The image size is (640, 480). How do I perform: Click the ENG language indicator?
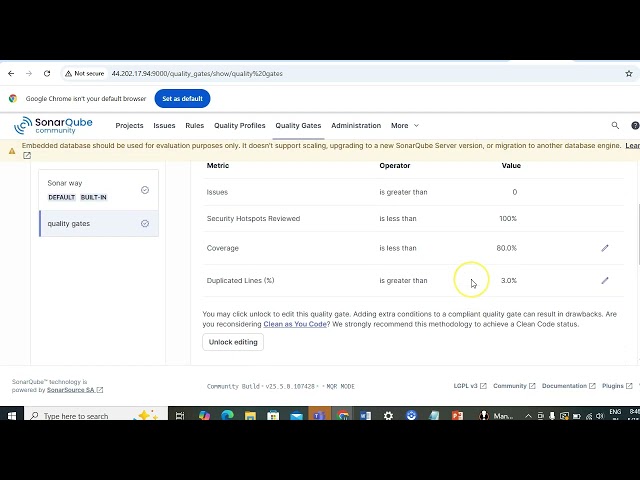(x=615, y=411)
